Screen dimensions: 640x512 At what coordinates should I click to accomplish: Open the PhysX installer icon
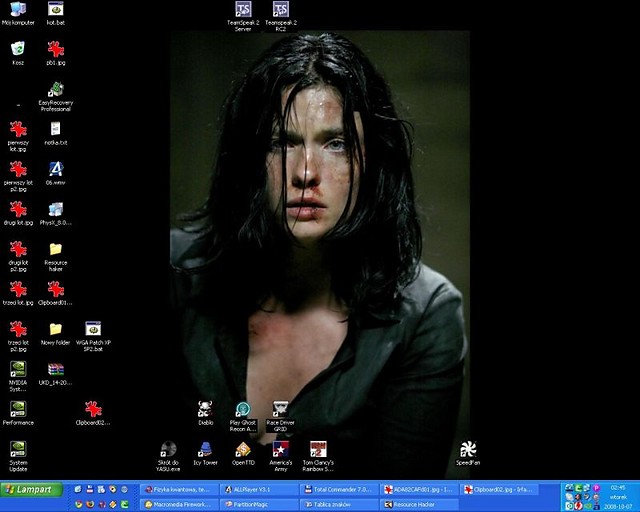tap(56, 214)
